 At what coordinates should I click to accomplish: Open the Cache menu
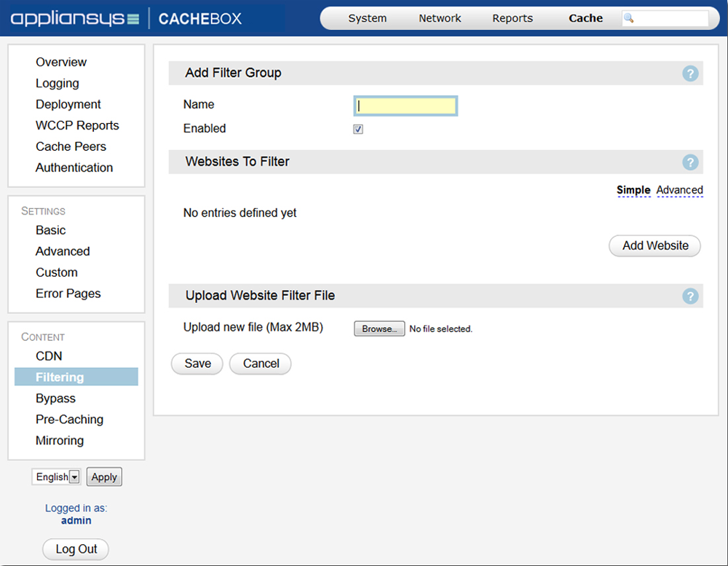(585, 18)
